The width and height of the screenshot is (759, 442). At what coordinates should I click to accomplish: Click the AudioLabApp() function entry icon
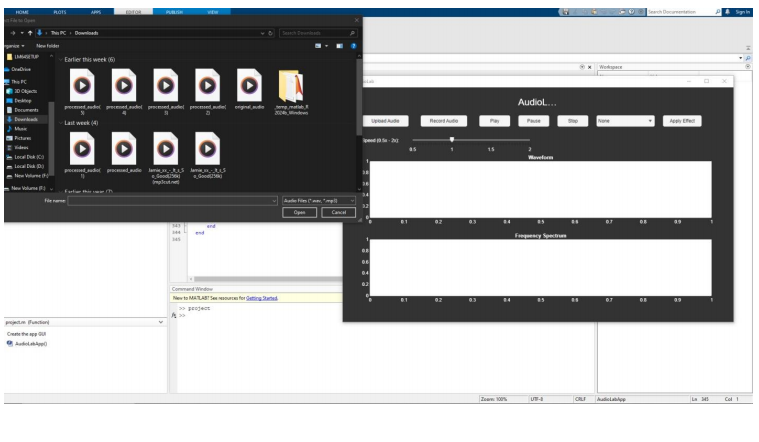[x=10, y=344]
